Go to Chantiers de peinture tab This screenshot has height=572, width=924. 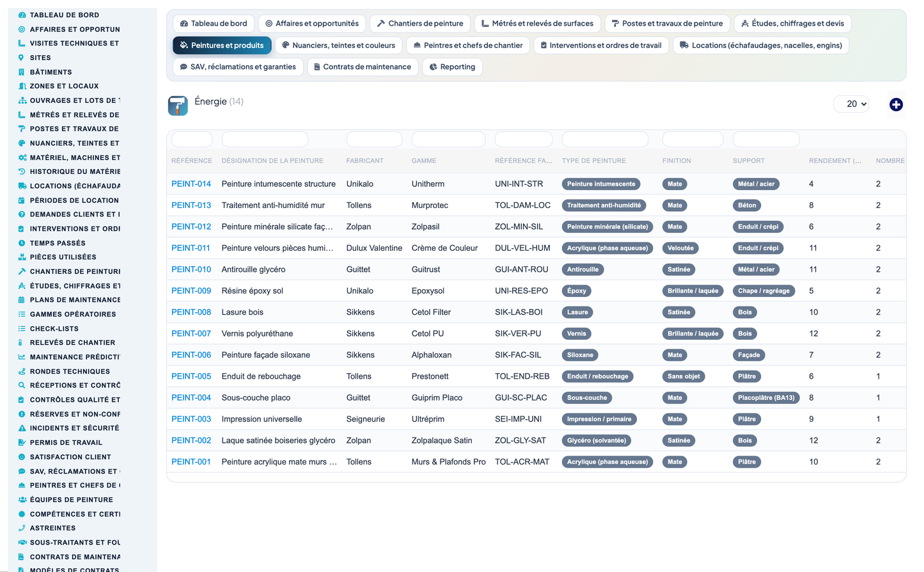[420, 24]
